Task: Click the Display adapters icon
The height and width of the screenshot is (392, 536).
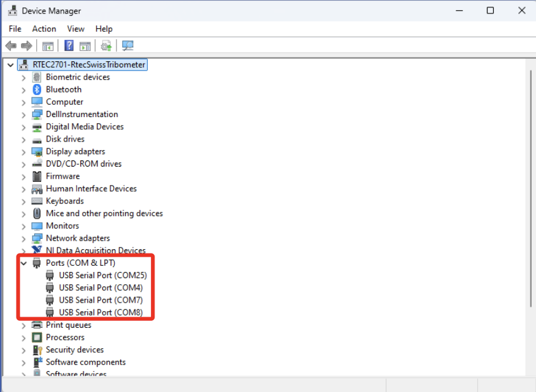Action: tap(37, 152)
